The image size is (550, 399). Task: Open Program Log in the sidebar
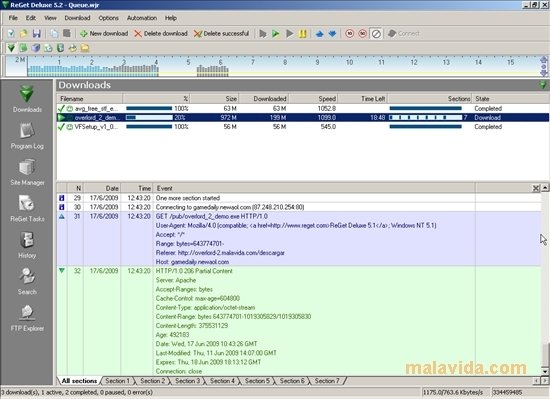[27, 136]
